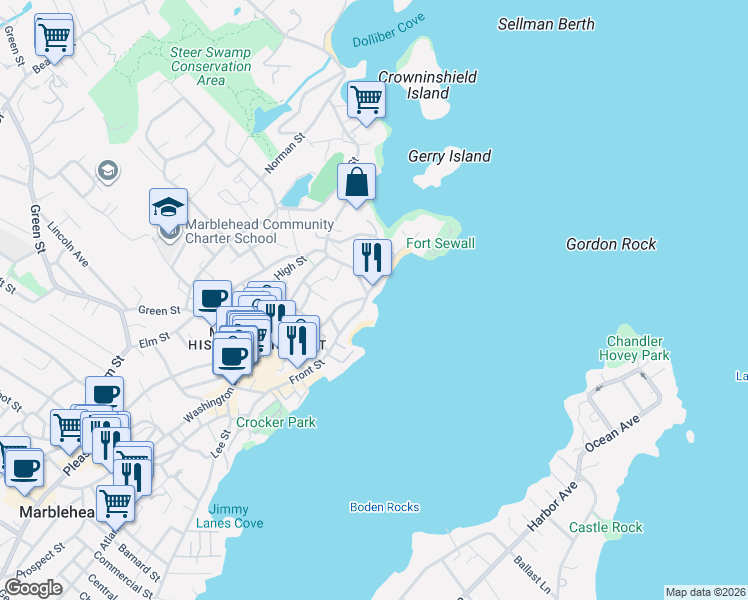Click the shopping bag marker near Gerry Island
The image size is (748, 600).
[356, 182]
